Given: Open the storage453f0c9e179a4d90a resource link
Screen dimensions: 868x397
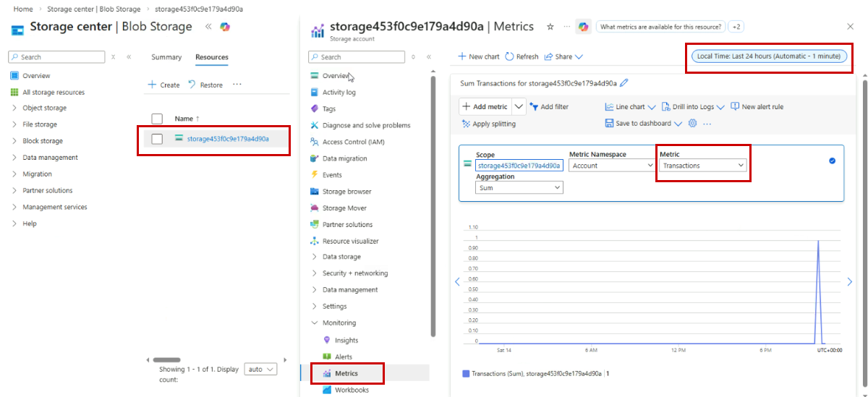Looking at the screenshot, I should pos(228,139).
